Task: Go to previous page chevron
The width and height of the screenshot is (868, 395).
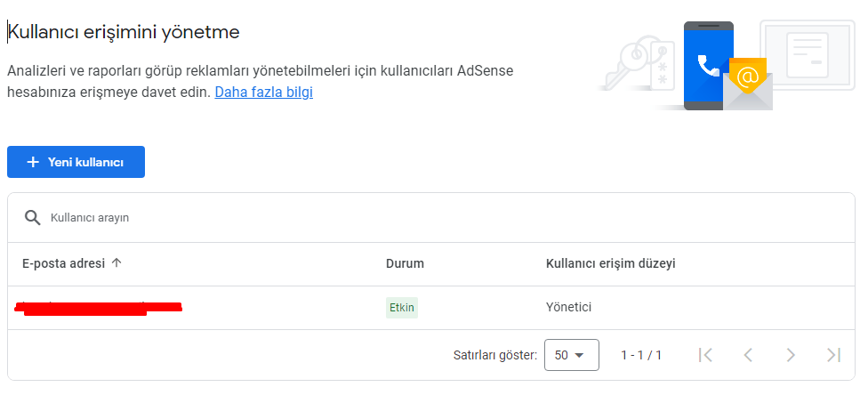Action: point(748,355)
